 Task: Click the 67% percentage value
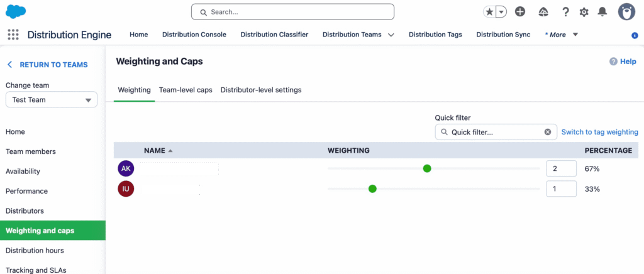point(592,168)
